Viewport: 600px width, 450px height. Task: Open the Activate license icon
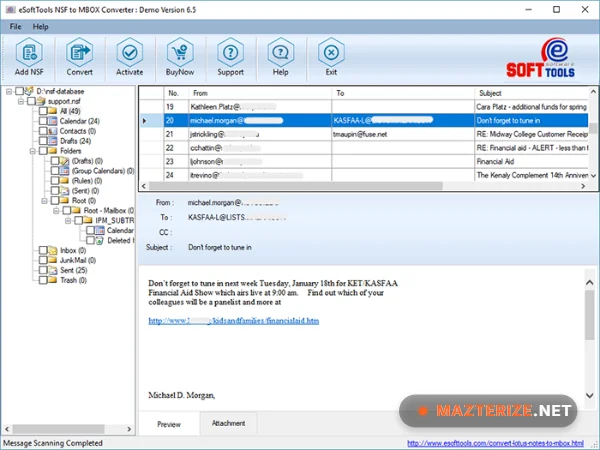130,52
